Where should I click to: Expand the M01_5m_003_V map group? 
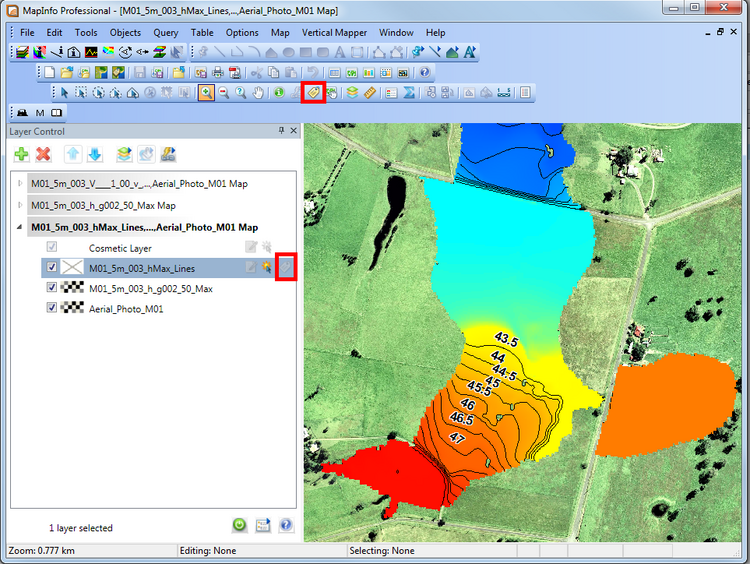point(21,184)
